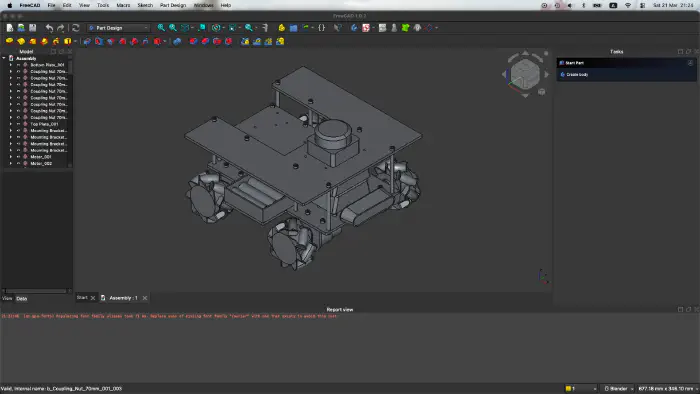This screenshot has width=700, height=394.
Task: Click the red Create Sketch icon
Action: pyautogui.click(x=366, y=28)
